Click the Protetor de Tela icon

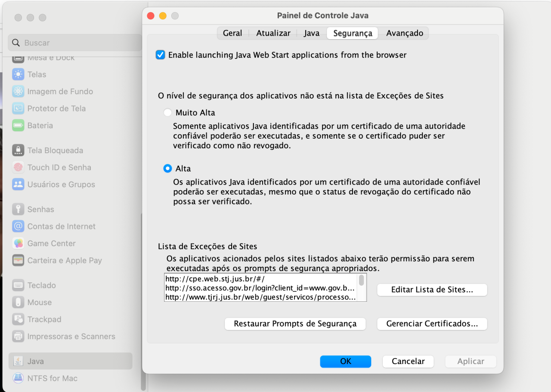click(18, 108)
